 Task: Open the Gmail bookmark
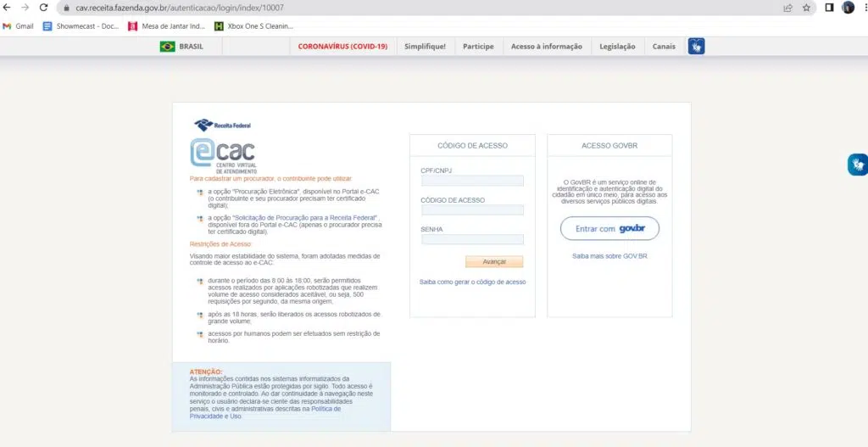tap(19, 26)
